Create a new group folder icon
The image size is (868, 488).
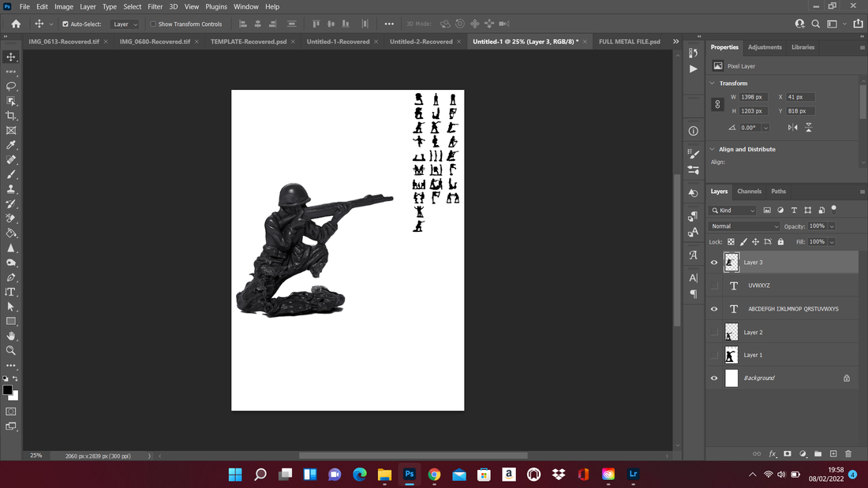(817, 453)
